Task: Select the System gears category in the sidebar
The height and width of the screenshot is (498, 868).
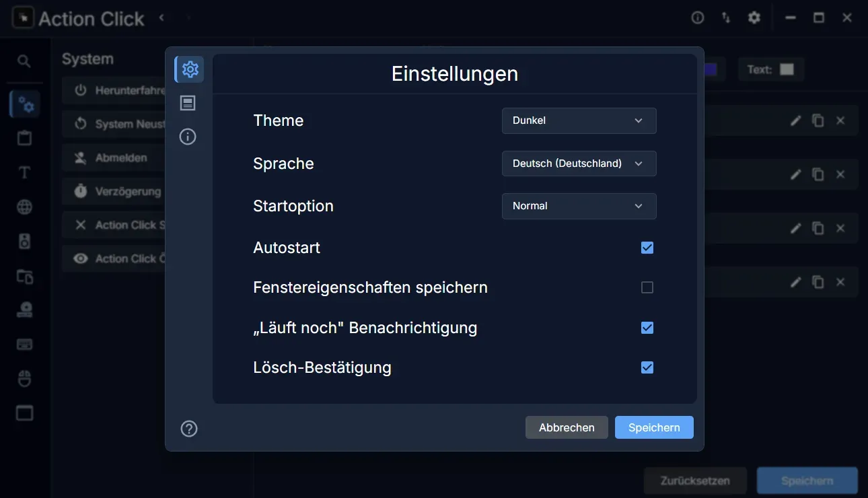Action: click(x=25, y=104)
